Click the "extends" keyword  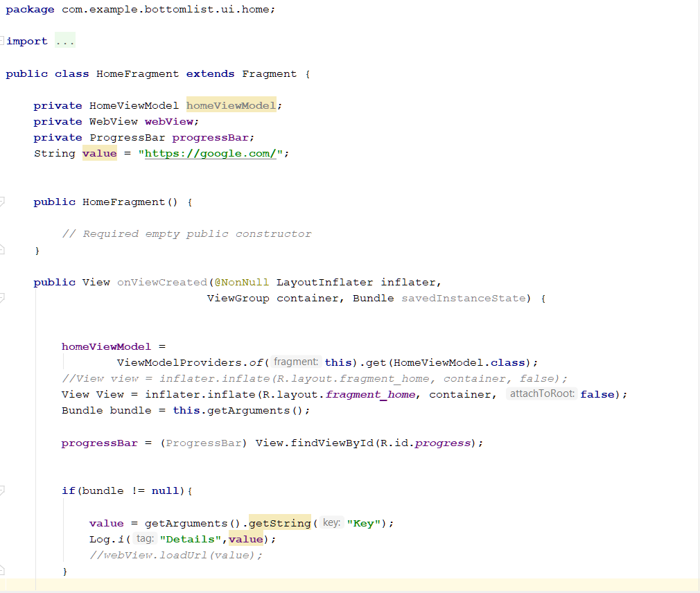click(x=210, y=73)
